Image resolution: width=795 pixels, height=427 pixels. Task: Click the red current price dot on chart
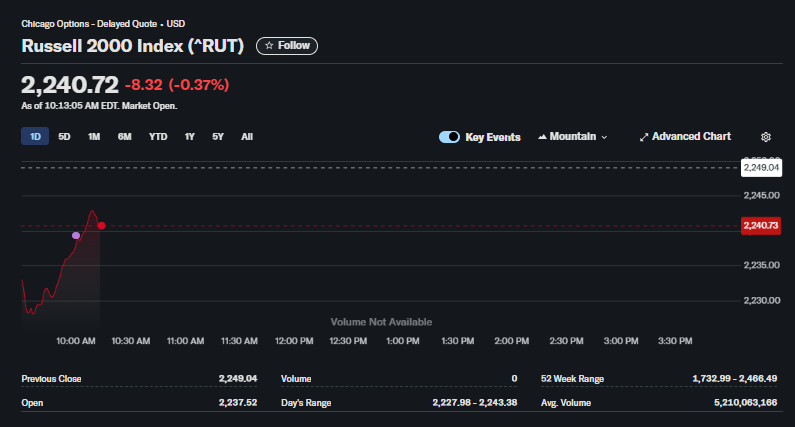point(102,226)
